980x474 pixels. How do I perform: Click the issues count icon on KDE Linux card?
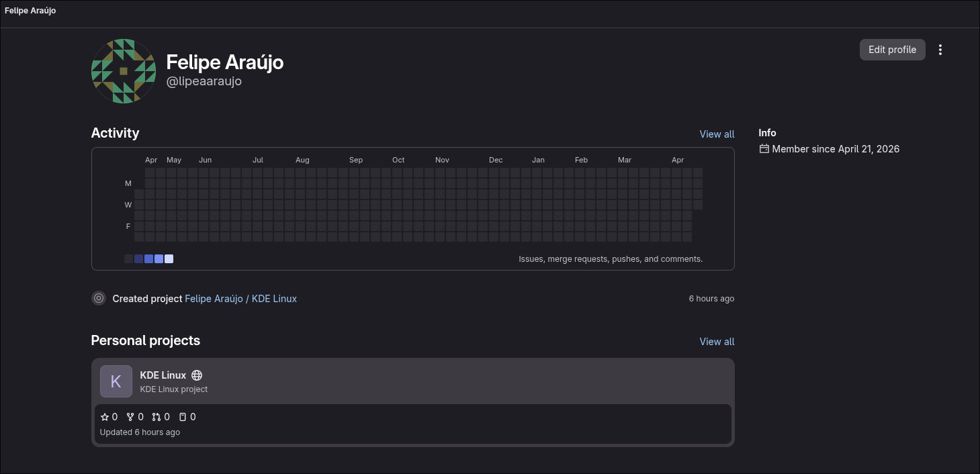(183, 416)
